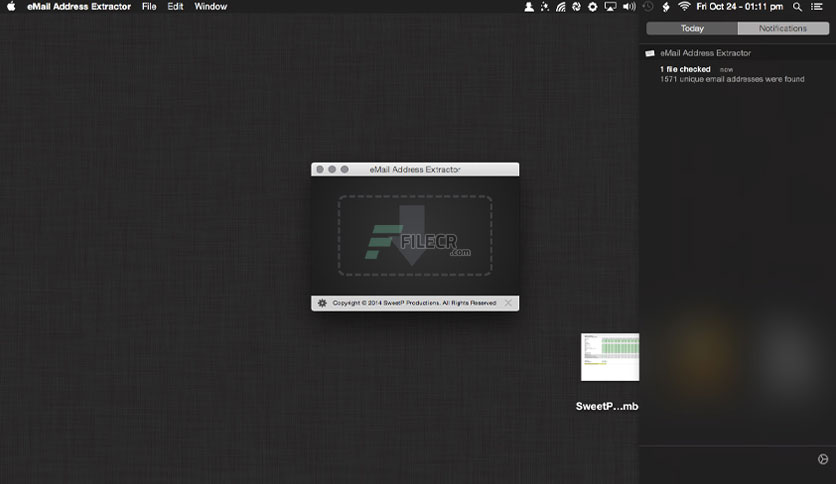Click the aperture-shaped menu bar icon
The width and height of the screenshot is (836, 484).
tap(576, 7)
